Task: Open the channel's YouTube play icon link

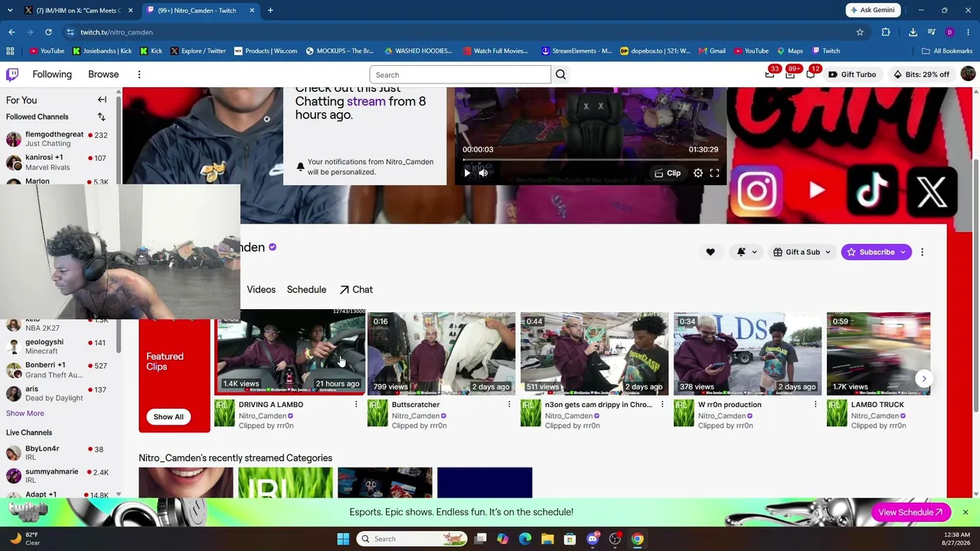Action: tap(816, 190)
